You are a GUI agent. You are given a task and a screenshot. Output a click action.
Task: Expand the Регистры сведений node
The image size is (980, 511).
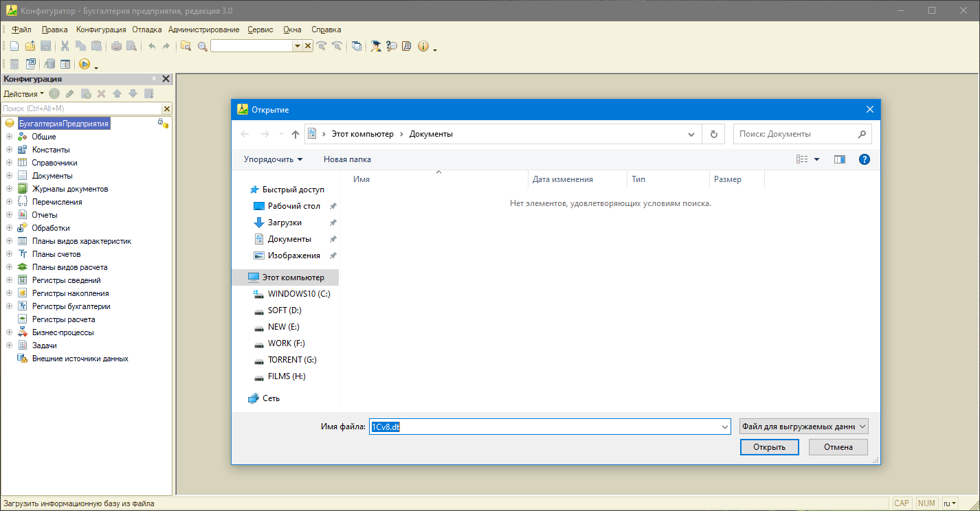pyautogui.click(x=10, y=280)
